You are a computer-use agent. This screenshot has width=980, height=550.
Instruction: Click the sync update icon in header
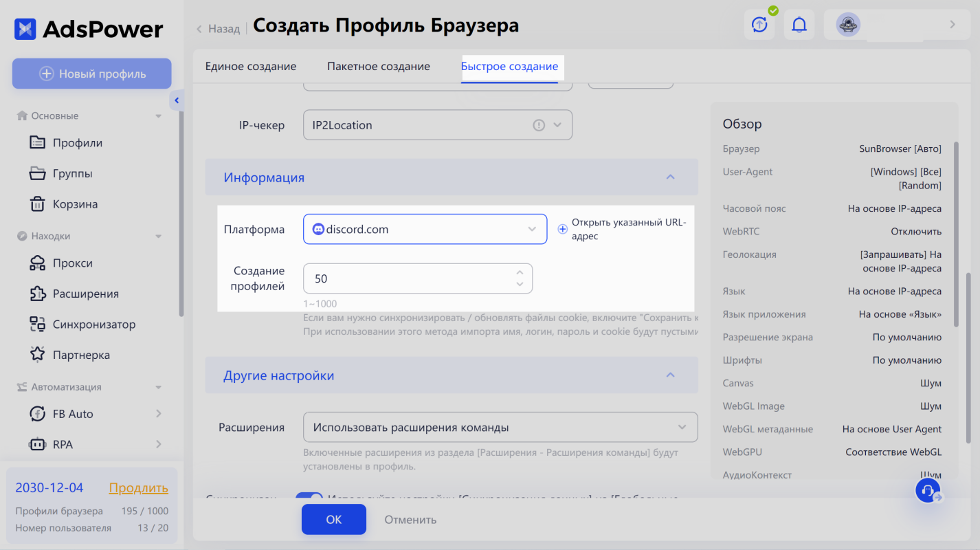759,25
